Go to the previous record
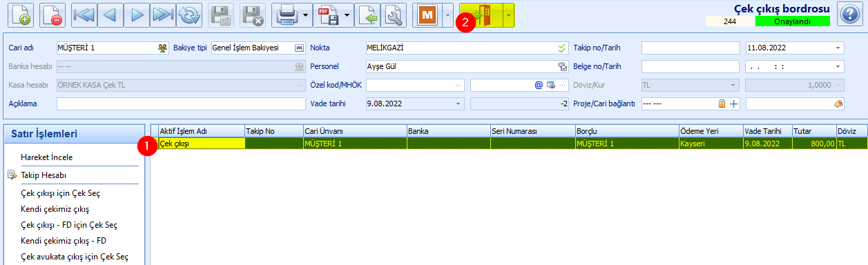Image resolution: width=868 pixels, height=265 pixels. point(110,14)
